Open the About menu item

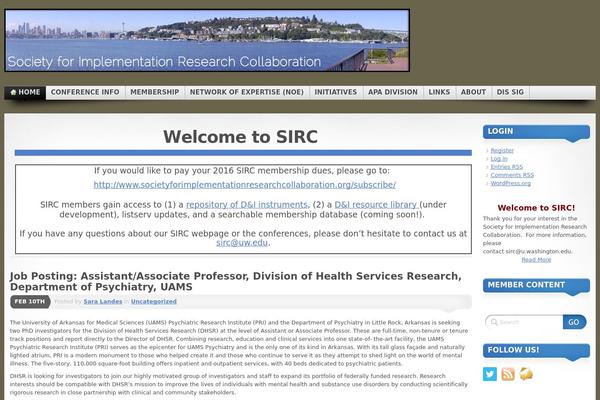473,92
